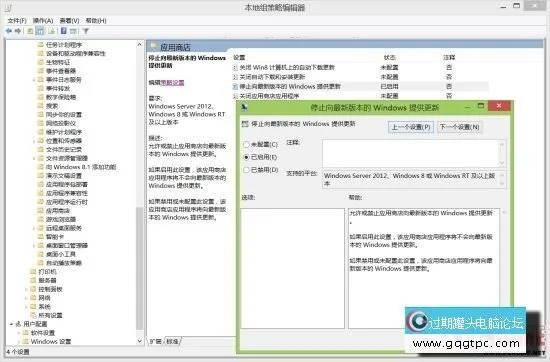
Task: Click the tree pane vertical scrollbar thumb
Action: [139, 268]
